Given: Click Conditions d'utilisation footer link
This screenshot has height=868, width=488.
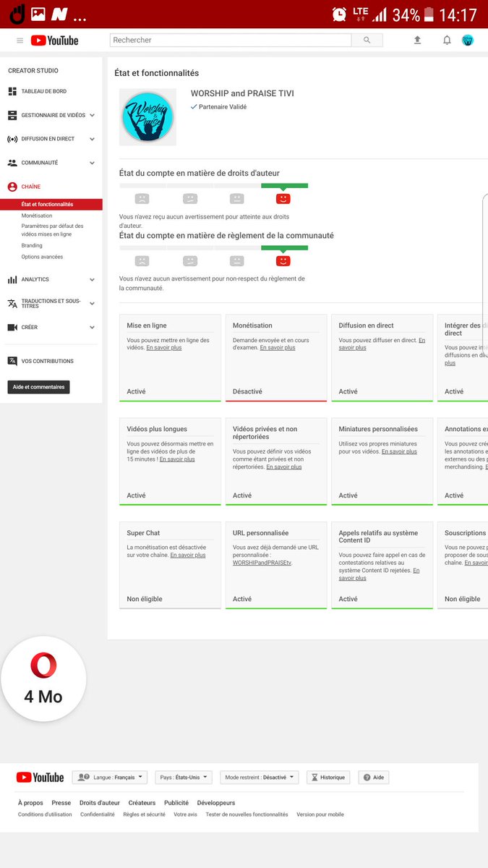Looking at the screenshot, I should coord(45,814).
